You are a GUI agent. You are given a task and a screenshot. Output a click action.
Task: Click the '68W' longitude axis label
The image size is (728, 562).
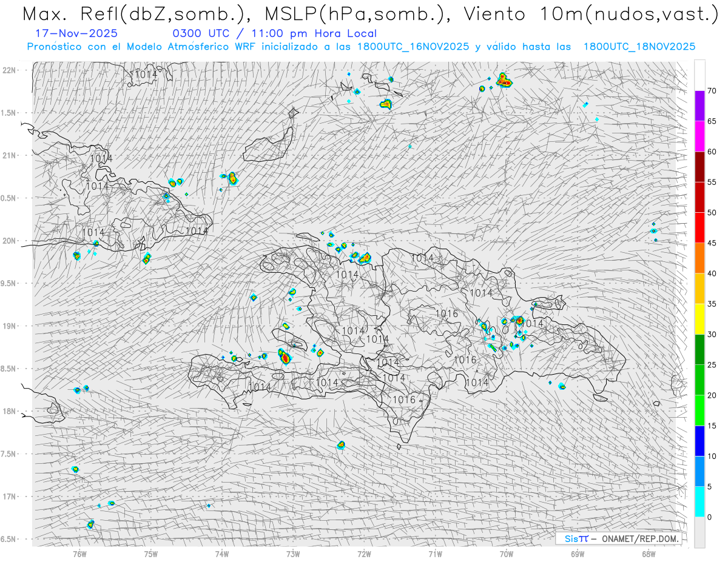click(649, 554)
